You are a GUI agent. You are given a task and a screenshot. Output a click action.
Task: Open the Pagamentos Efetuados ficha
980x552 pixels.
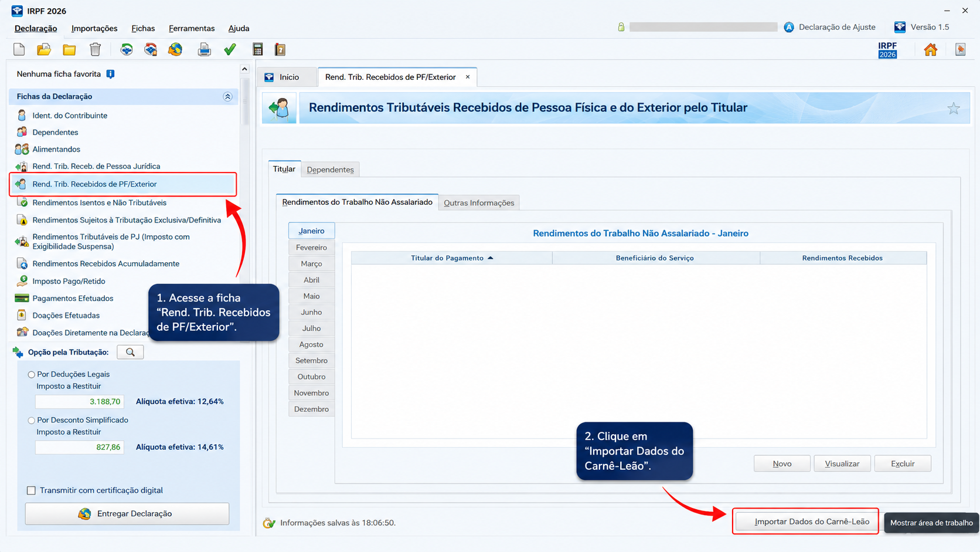tap(73, 299)
